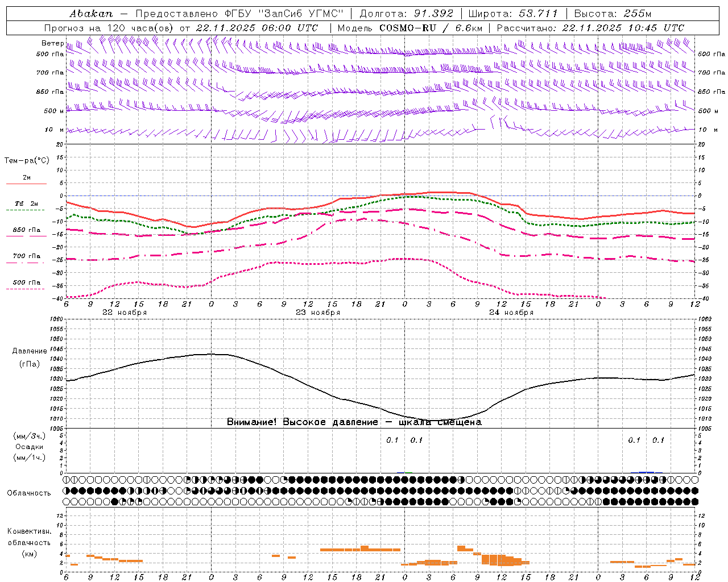Viewport: 728px width, 582px height.
Task: Click 'Предоставлено ФГБУ "ЗапСиб УГМС"' provider text
Action: click(240, 14)
